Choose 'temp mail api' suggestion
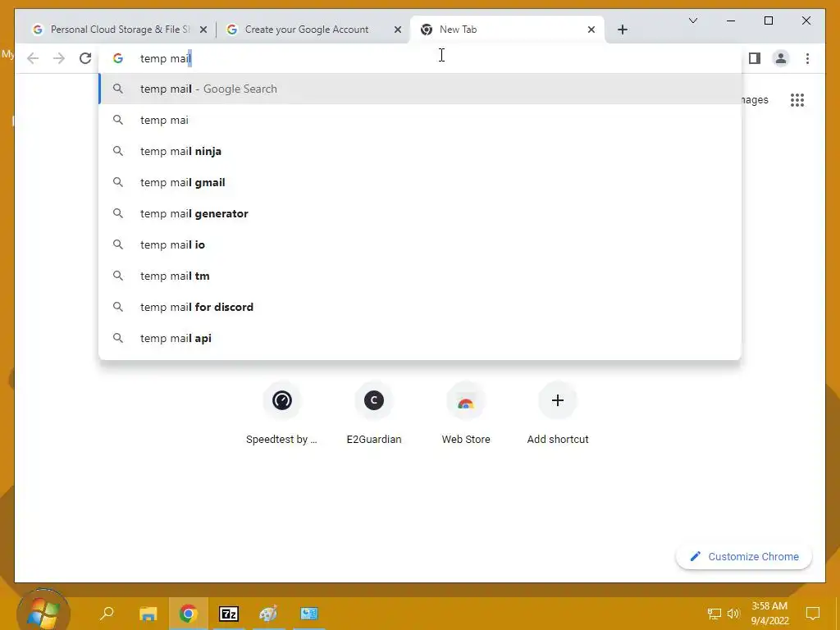The height and width of the screenshot is (630, 840). (x=420, y=338)
